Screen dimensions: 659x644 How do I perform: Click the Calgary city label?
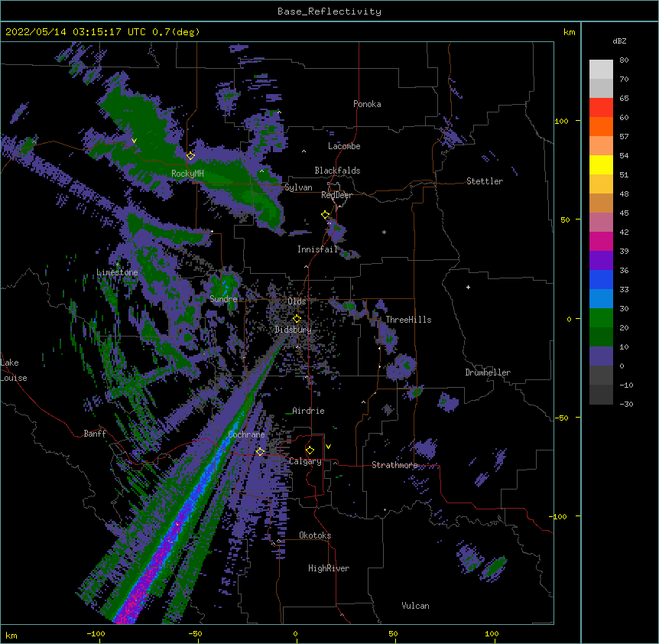(x=305, y=461)
